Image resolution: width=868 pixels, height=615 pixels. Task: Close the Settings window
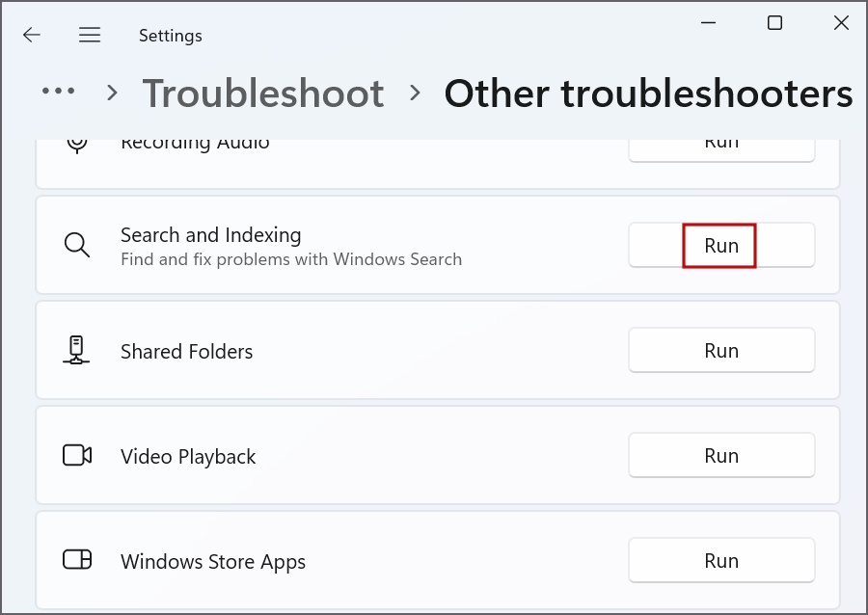point(841,23)
